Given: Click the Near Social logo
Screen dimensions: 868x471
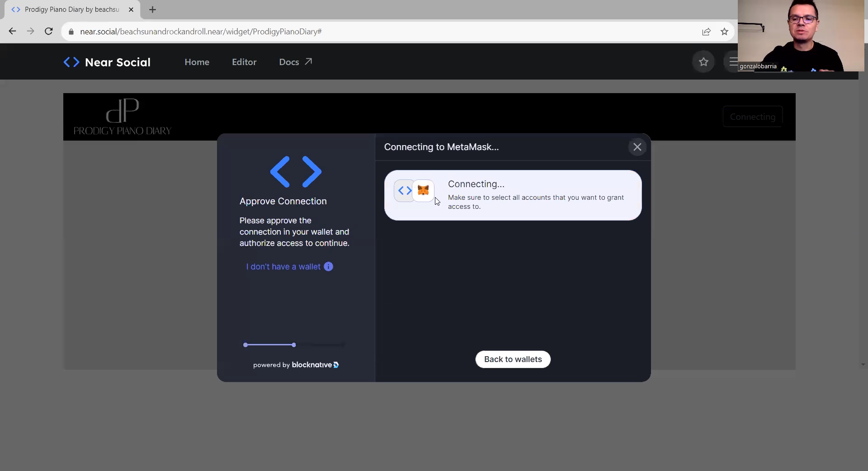Looking at the screenshot, I should pos(107,62).
